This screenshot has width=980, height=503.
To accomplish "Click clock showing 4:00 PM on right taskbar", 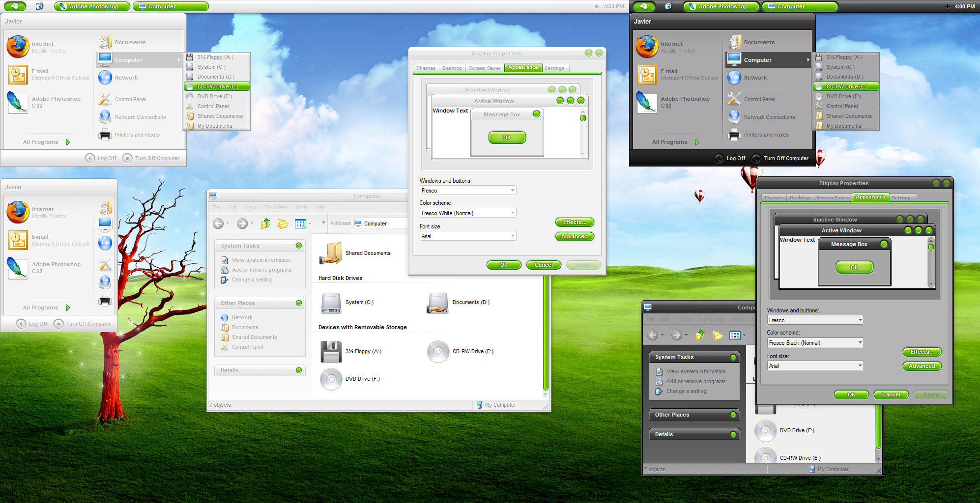I will pos(964,6).
